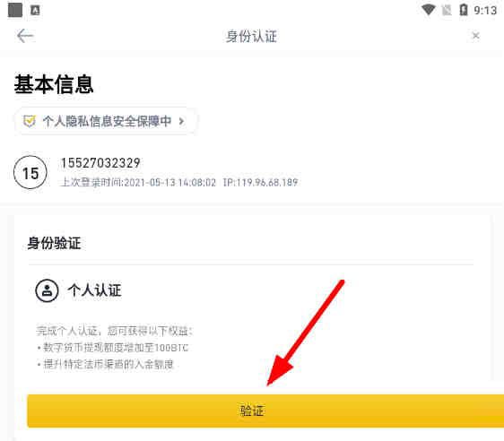Screen dimensions: 504x441
Task: Tap the battery status icon
Action: pos(464,10)
